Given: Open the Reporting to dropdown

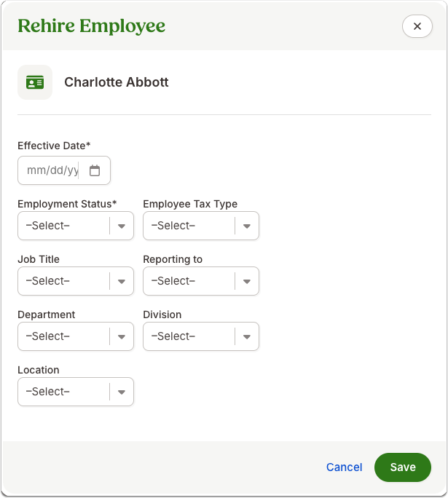Looking at the screenshot, I should [x=201, y=281].
